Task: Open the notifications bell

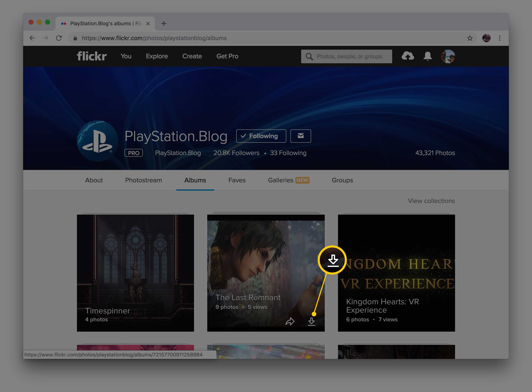Action: pyautogui.click(x=428, y=56)
